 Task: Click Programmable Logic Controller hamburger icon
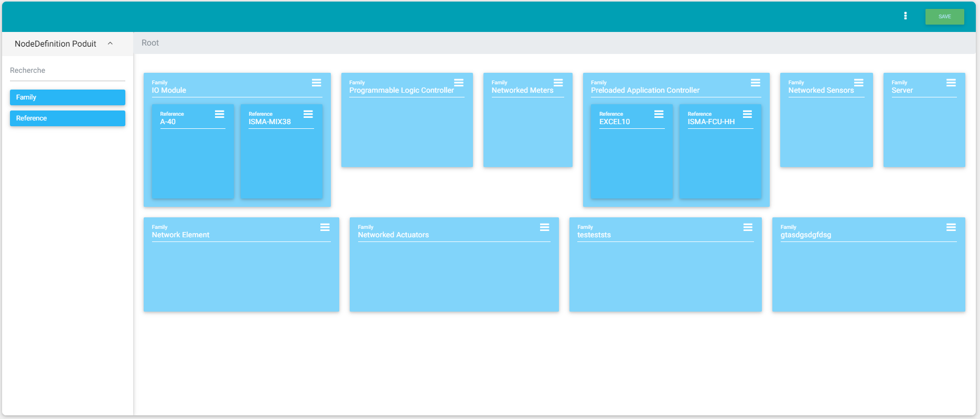[x=458, y=83]
